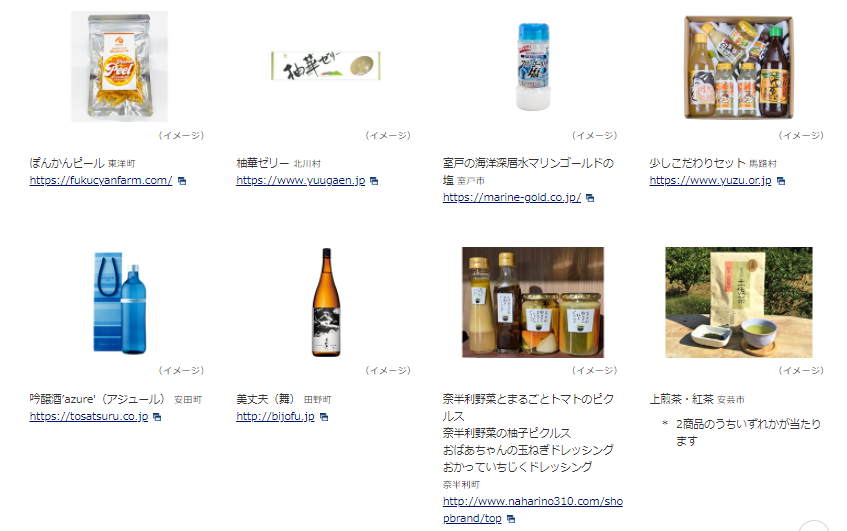The width and height of the screenshot is (847, 531).
Task: Open the bijofu.jp link
Action: (275, 416)
